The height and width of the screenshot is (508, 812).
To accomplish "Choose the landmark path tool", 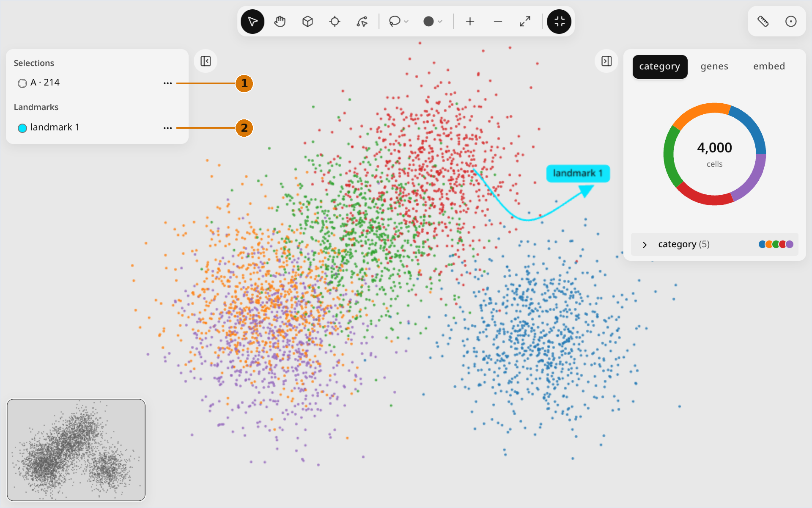I will [x=362, y=22].
